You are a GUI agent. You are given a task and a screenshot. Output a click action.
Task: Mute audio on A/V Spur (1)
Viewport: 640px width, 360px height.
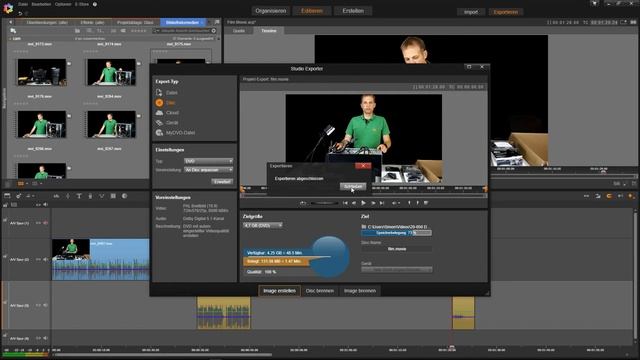click(45, 223)
